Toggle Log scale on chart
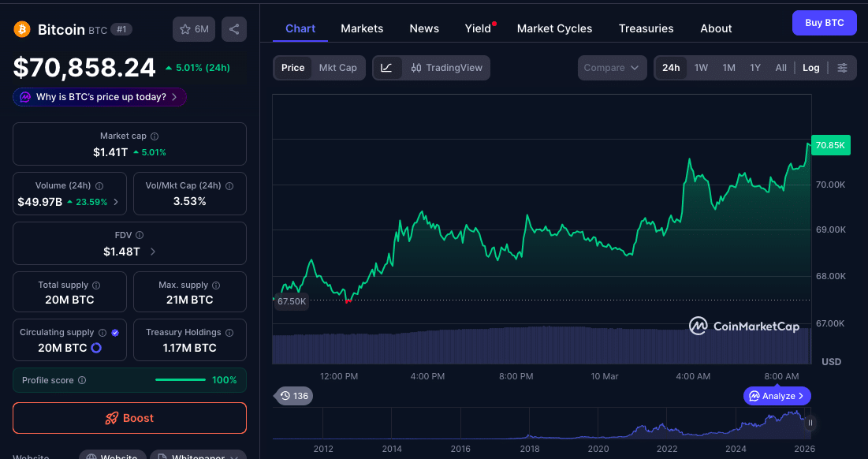The image size is (868, 459). [x=811, y=68]
